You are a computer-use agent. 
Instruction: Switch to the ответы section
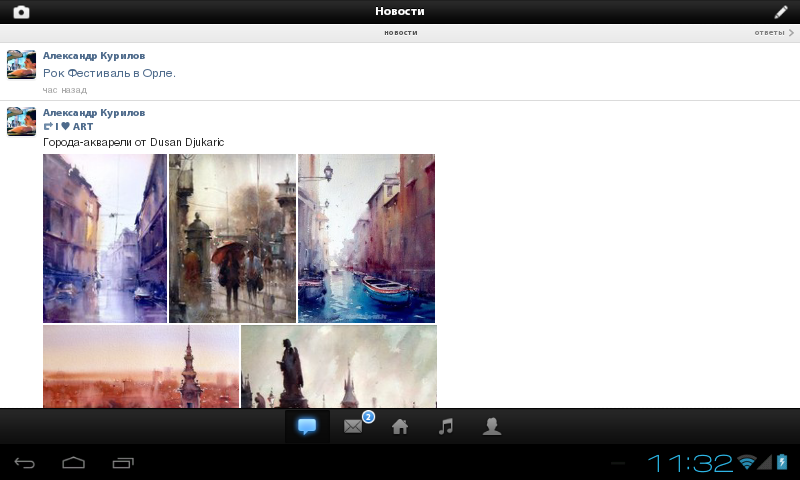click(x=769, y=33)
